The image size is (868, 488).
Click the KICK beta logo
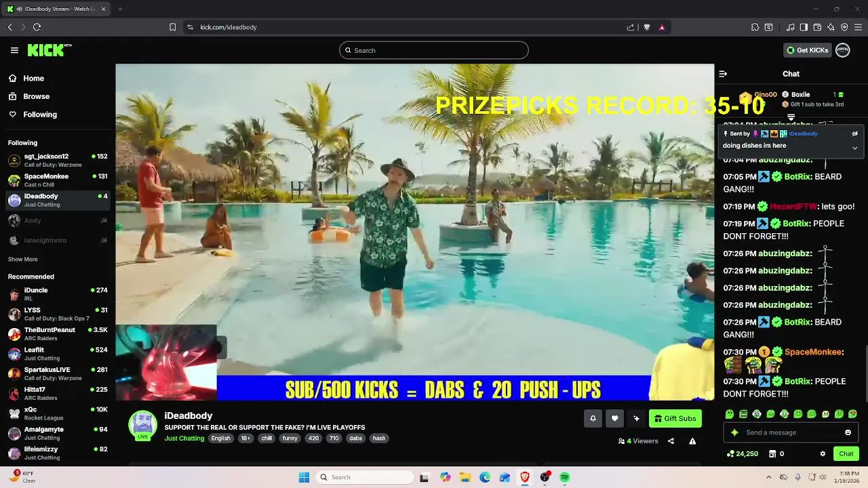coord(49,50)
